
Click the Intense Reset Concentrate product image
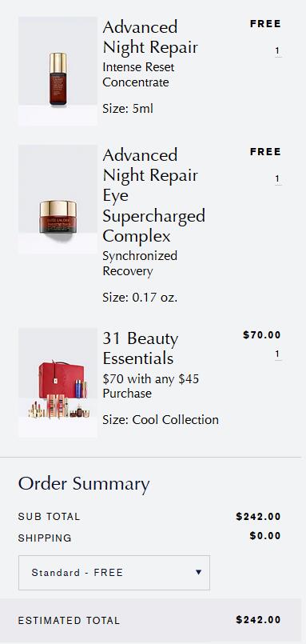click(x=58, y=70)
